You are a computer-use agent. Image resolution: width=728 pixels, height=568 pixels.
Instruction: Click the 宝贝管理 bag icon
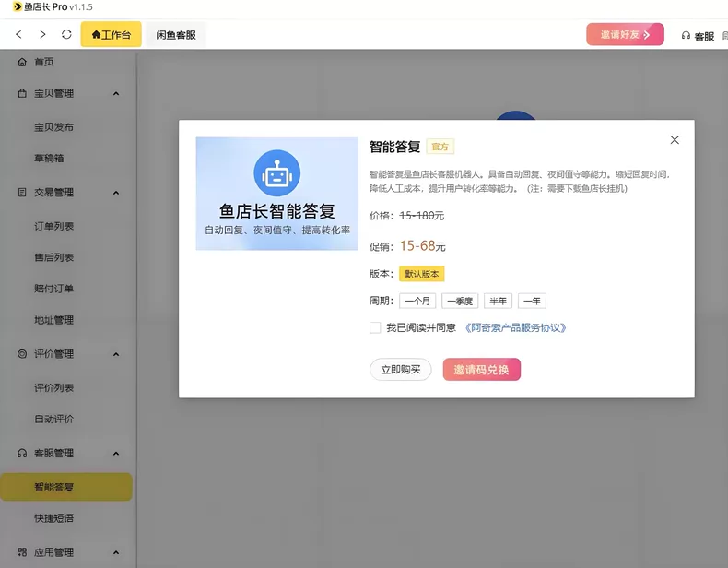[x=22, y=93]
